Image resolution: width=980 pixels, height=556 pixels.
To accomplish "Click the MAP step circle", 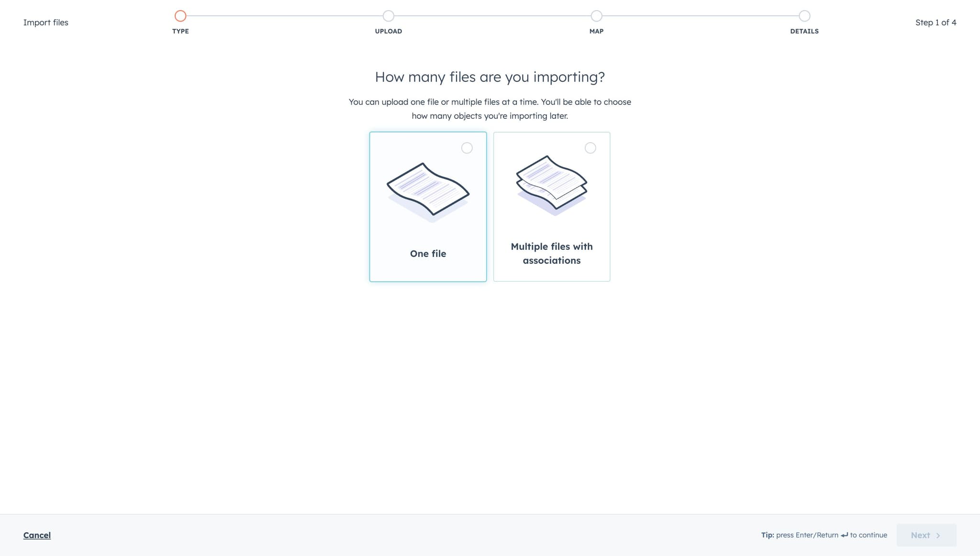I will [596, 16].
